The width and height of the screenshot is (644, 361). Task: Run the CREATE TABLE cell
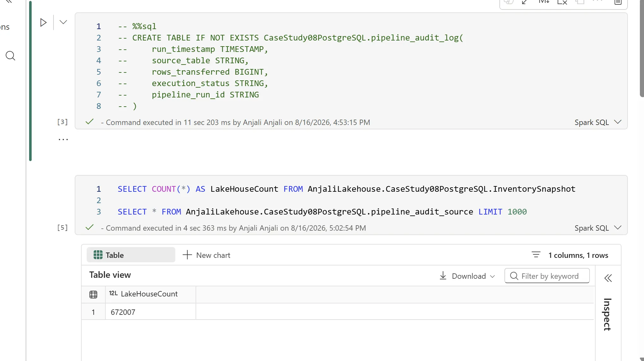[43, 22]
